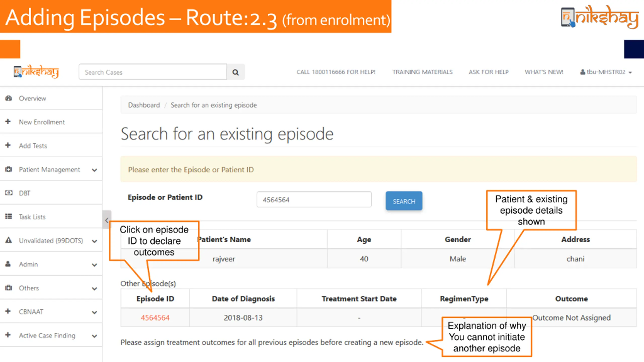Expand the Patient Management menu chevron

point(94,170)
